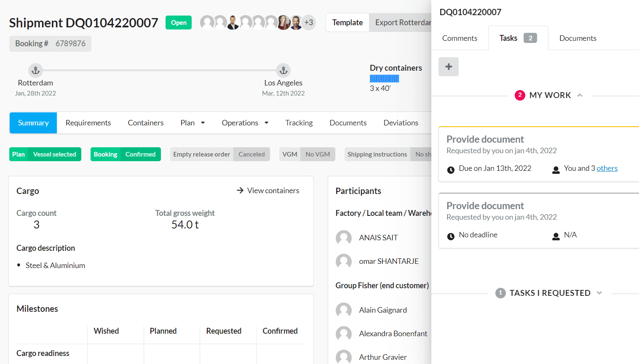This screenshot has height=364, width=639.
Task: Click ANAIS SAIT avatar icon
Action: pos(344,238)
